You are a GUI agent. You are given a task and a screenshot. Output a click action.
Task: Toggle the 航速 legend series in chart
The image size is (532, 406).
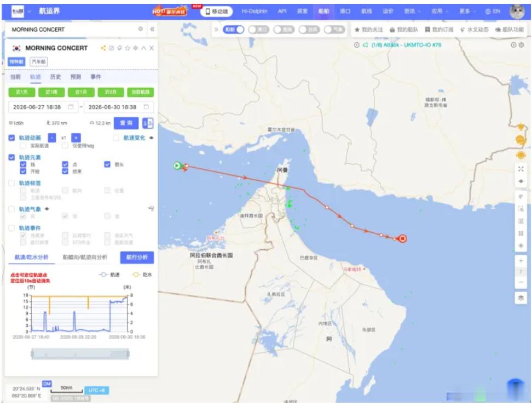[109, 275]
